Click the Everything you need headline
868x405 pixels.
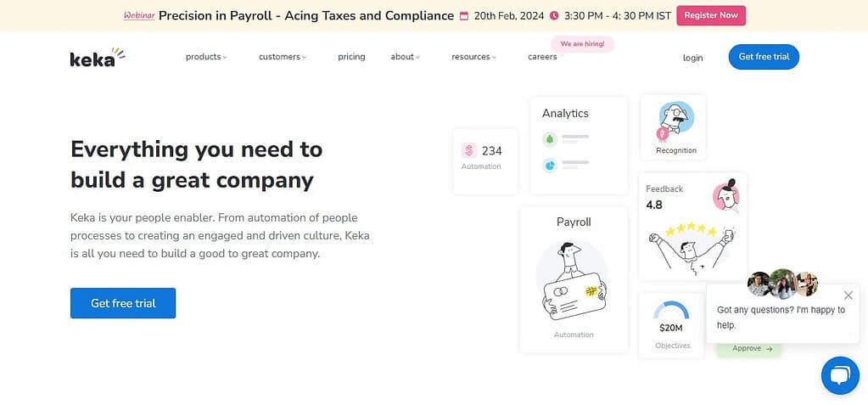point(197,165)
